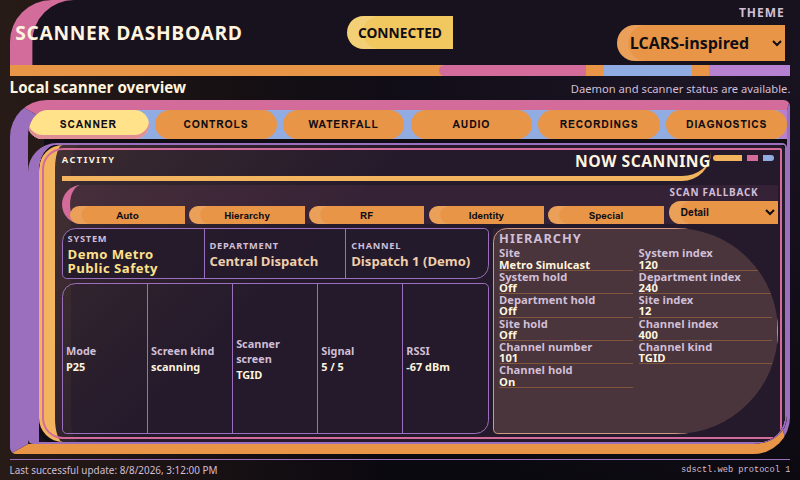Open the Scan Fallback Detail dropdown
Viewport: 800px width, 480px height.
(723, 213)
